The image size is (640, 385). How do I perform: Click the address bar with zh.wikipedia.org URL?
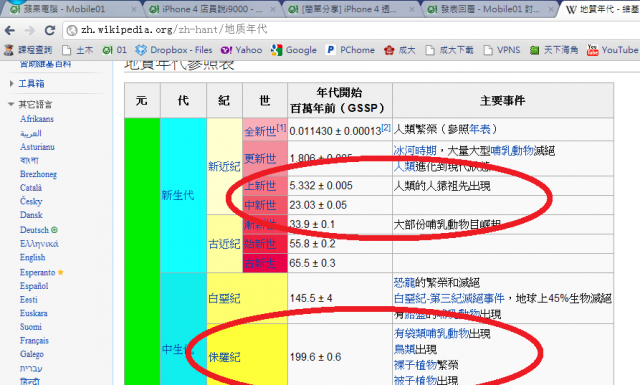coord(351,29)
